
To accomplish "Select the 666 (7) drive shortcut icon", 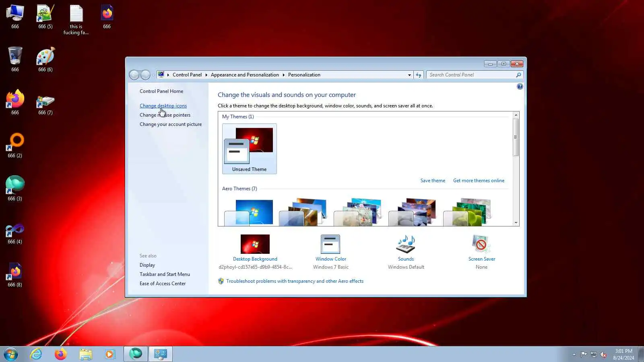I will pos(45,105).
